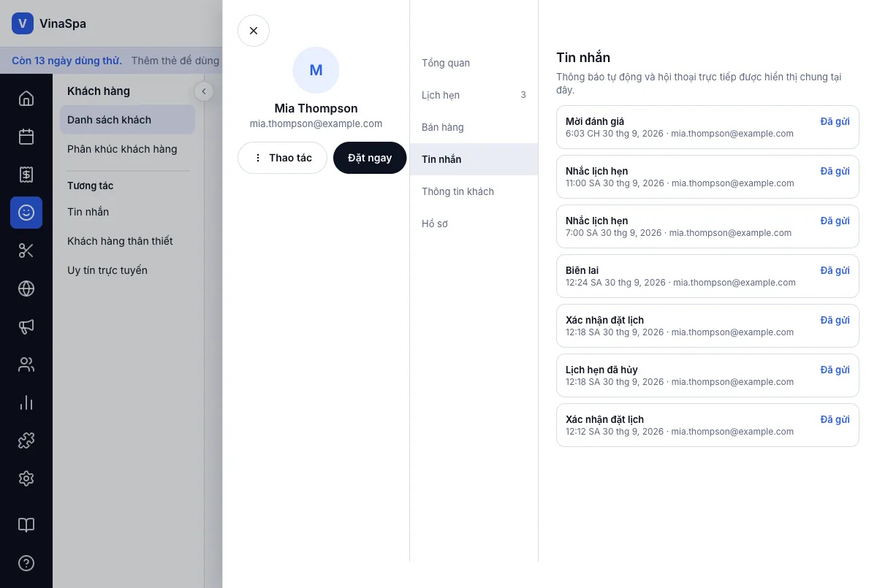
Task: Switch to the Thông tin khách tab
Action: pyautogui.click(x=474, y=191)
